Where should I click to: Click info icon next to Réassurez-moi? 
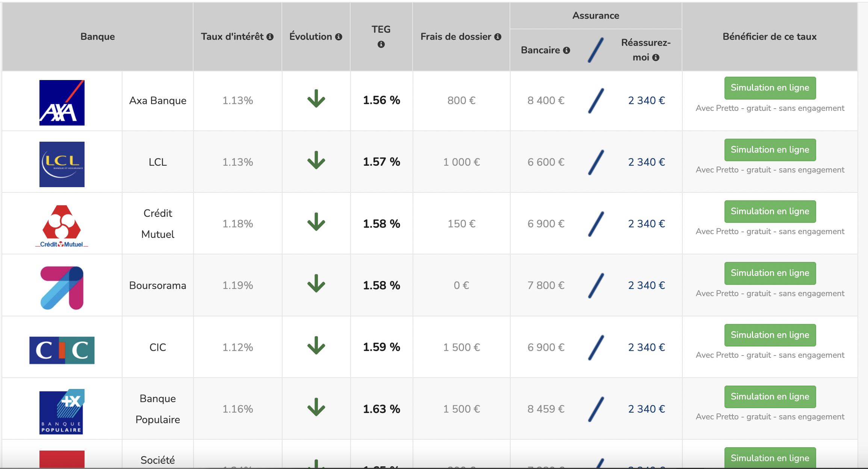pyautogui.click(x=656, y=57)
